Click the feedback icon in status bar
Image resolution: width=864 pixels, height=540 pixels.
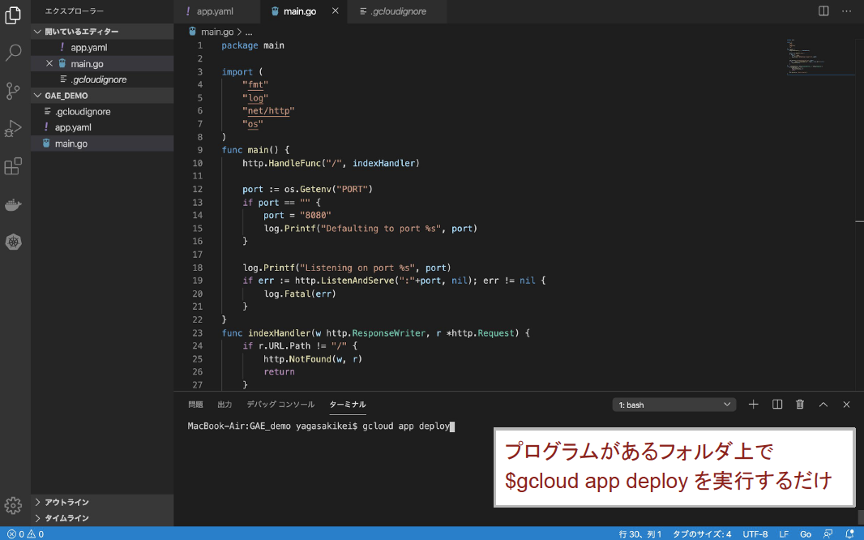tap(828, 534)
